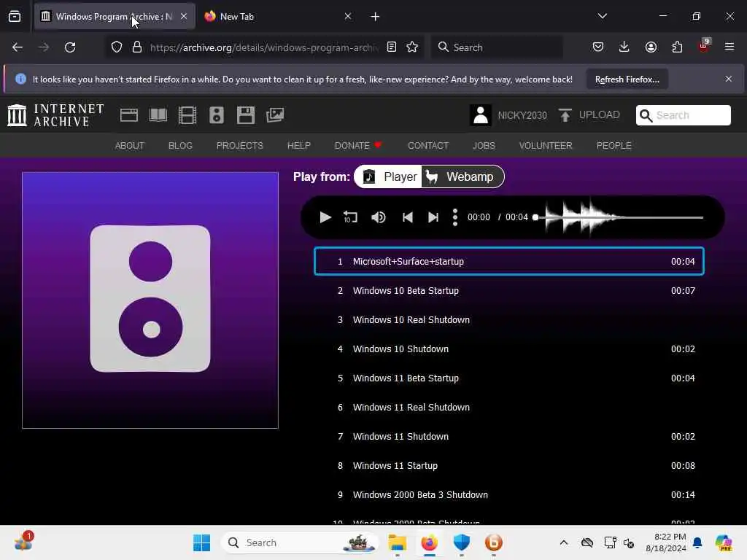This screenshot has width=747, height=560.
Task: Open the HELP menu item
Action: pyautogui.click(x=298, y=146)
